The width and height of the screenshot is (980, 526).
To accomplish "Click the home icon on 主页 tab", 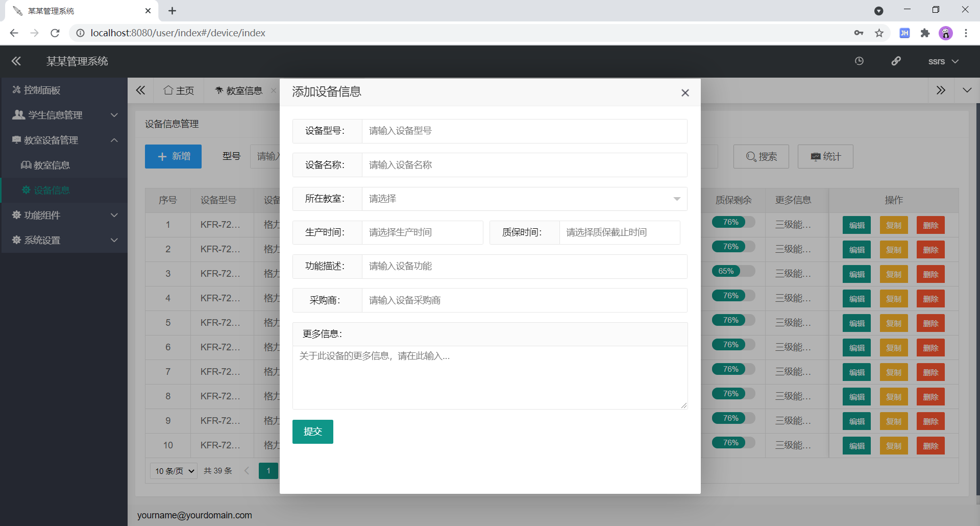I will pos(169,90).
